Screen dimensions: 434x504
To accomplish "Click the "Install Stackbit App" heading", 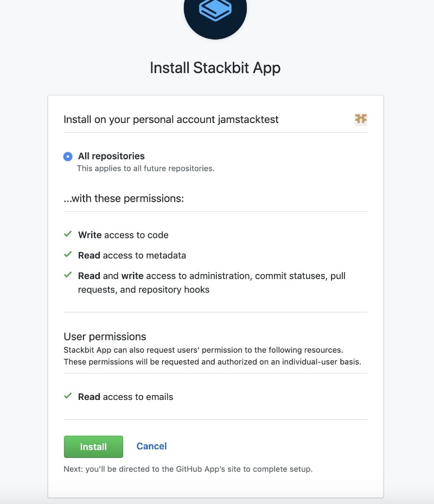I will tap(215, 68).
